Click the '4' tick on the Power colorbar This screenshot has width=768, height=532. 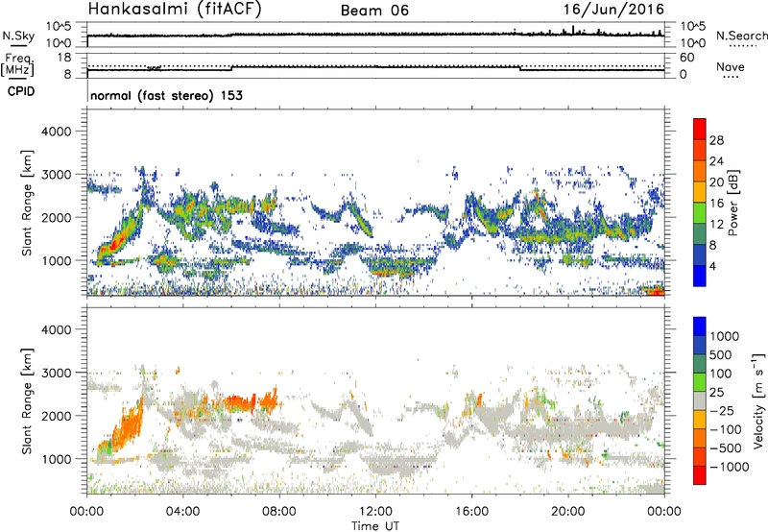712,267
